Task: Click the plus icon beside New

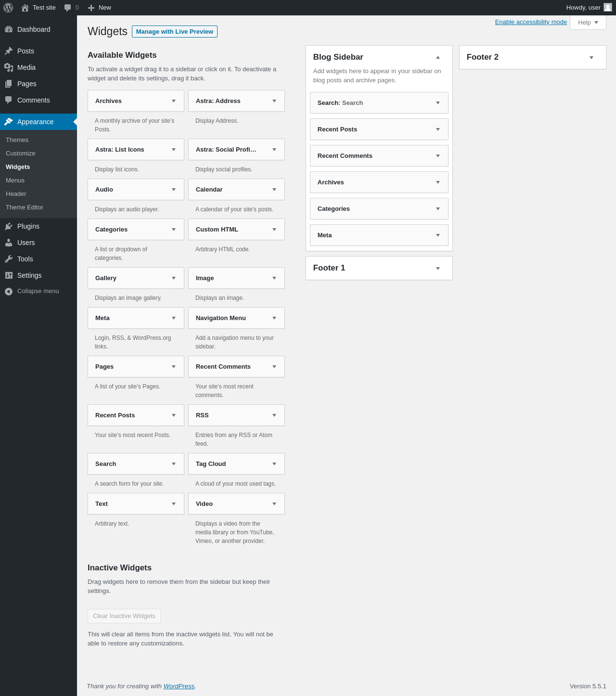Action: (91, 8)
